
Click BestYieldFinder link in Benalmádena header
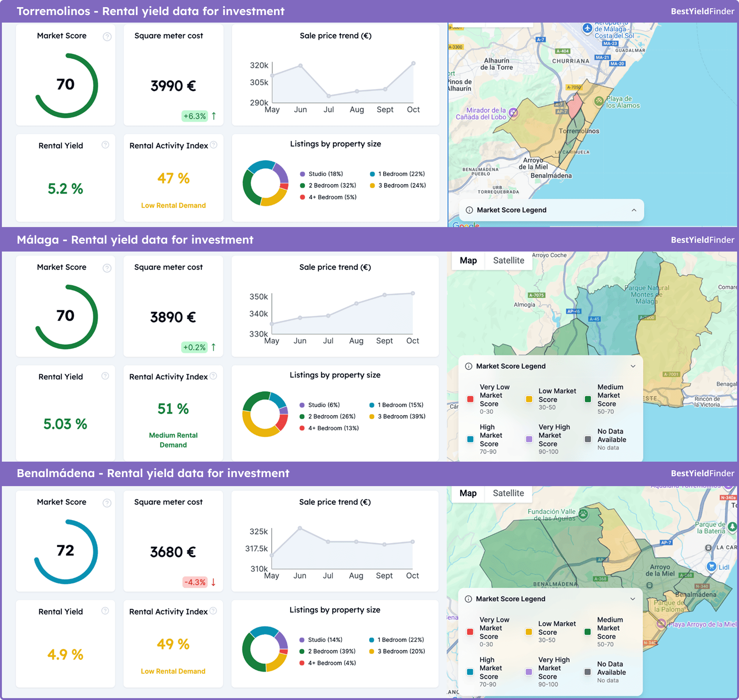point(702,473)
